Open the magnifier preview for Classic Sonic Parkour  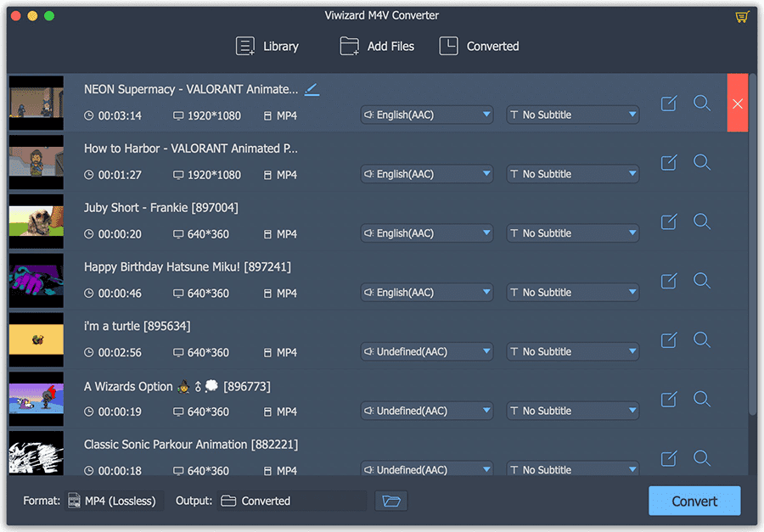click(702, 458)
